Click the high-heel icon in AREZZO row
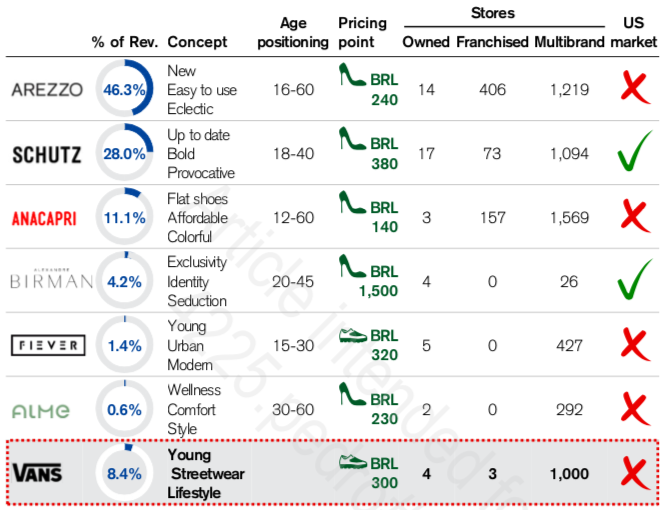 pyautogui.click(x=352, y=75)
